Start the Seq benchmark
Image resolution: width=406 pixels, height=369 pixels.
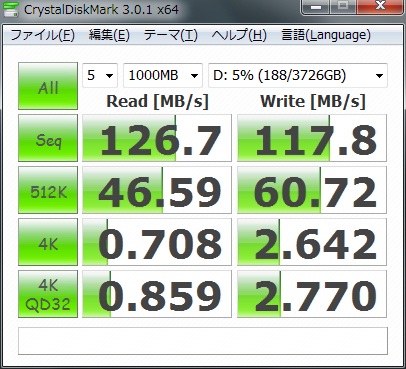click(x=48, y=138)
